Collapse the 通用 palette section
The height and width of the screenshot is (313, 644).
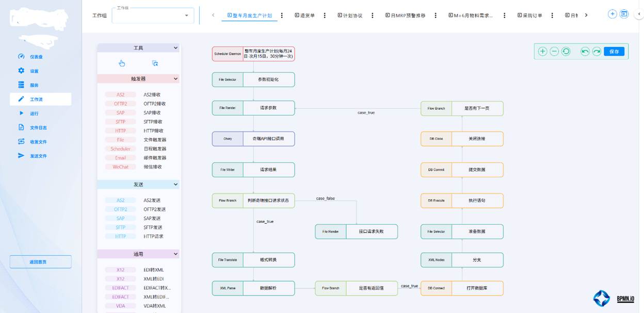[x=175, y=254]
